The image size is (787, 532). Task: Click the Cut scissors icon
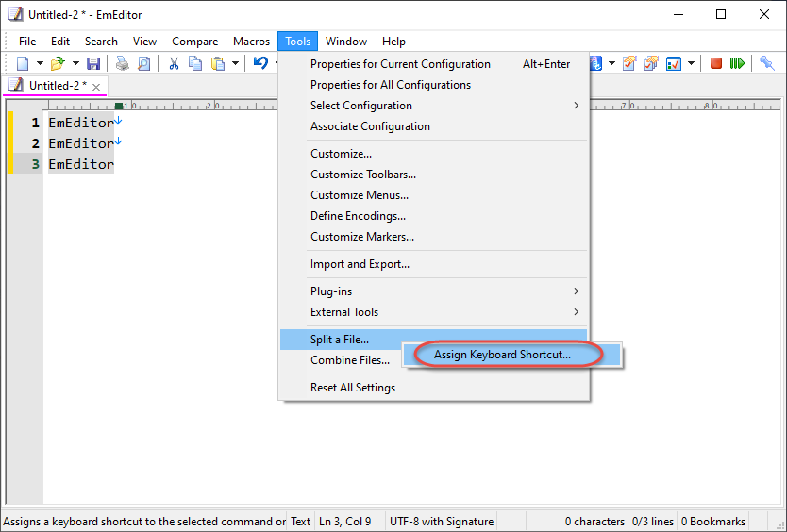click(174, 64)
